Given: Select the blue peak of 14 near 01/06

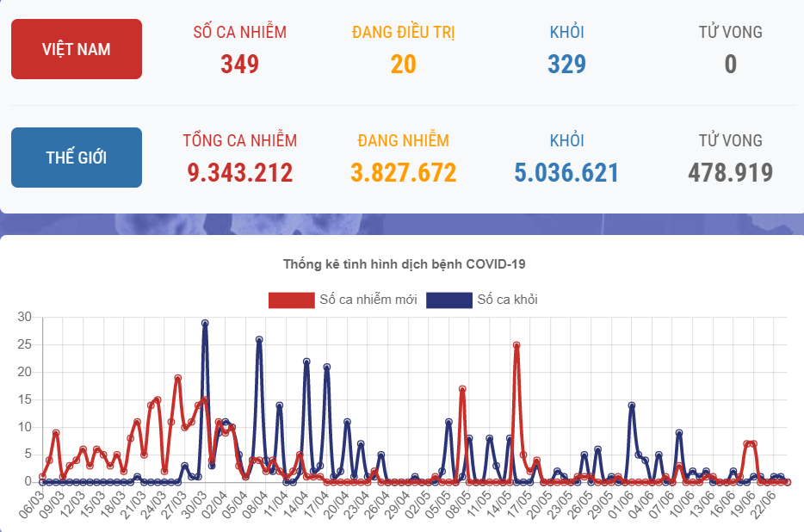Looking at the screenshot, I should point(632,405).
